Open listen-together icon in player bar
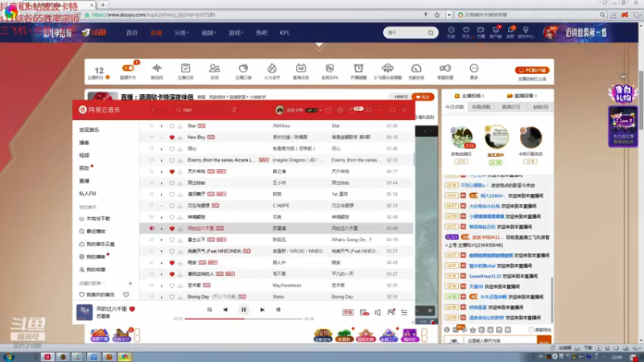This screenshot has width=644, height=362. [x=391, y=313]
